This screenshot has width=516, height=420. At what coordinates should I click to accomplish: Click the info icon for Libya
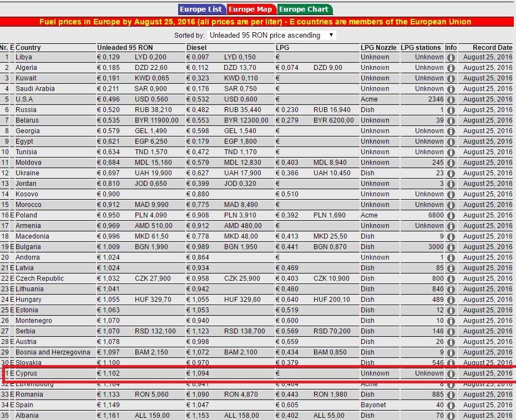(451, 57)
